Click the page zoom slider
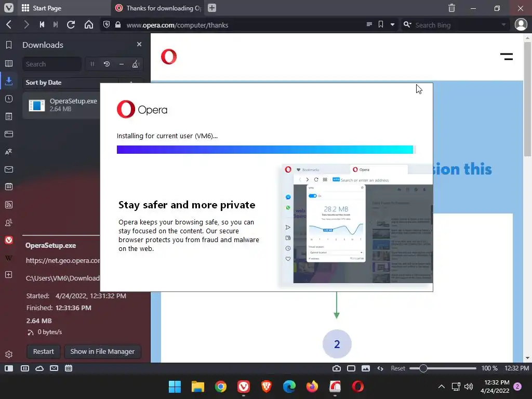The image size is (532, 399). tap(443, 368)
